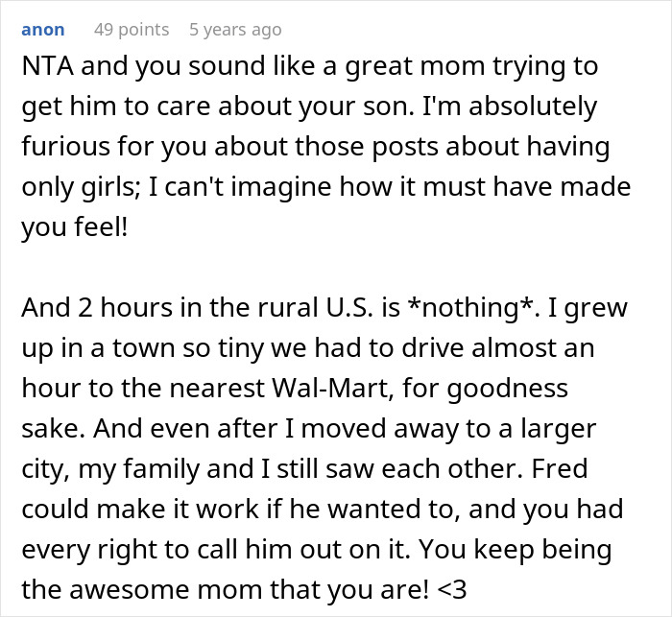
Task: Click the 49 points score
Action: pyautogui.click(x=131, y=30)
